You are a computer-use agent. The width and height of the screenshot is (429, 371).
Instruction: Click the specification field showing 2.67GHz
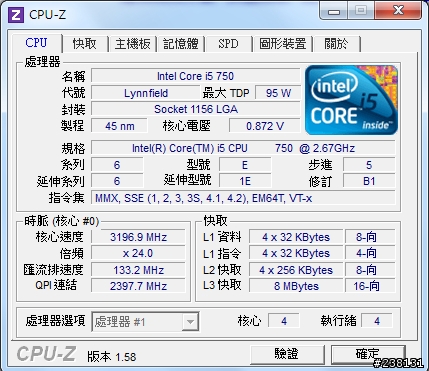(243, 148)
